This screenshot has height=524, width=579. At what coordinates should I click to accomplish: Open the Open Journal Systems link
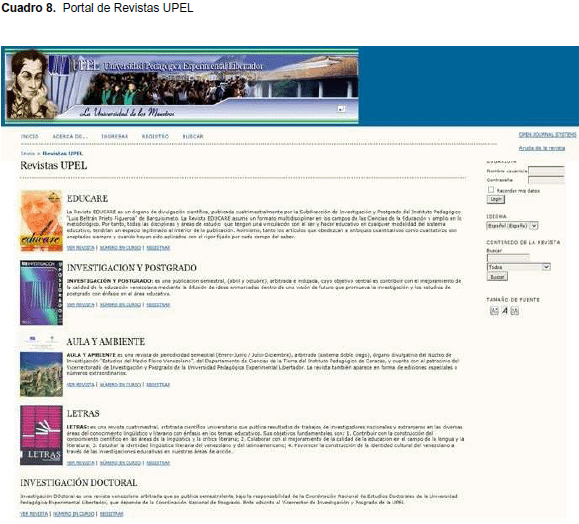click(547, 135)
